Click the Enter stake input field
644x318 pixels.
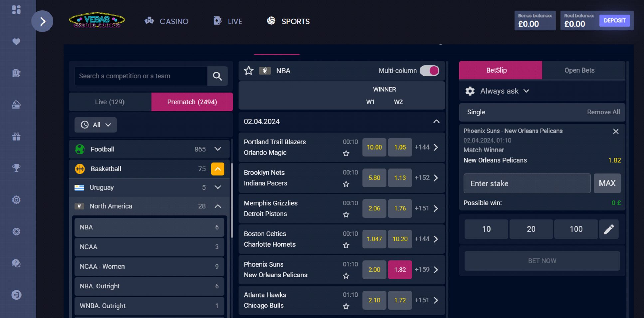(527, 183)
